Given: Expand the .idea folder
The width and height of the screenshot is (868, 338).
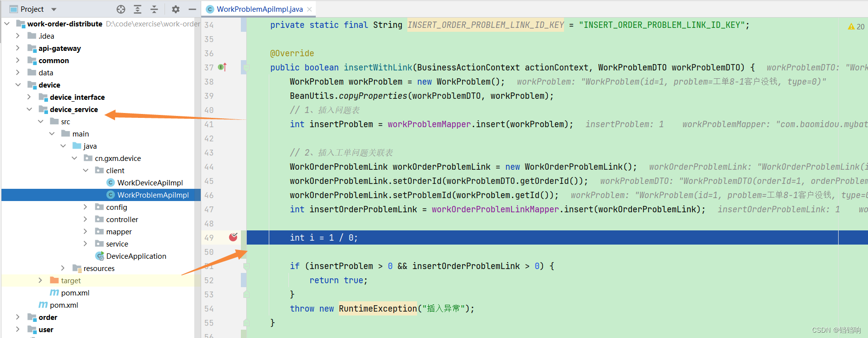Looking at the screenshot, I should tap(18, 36).
